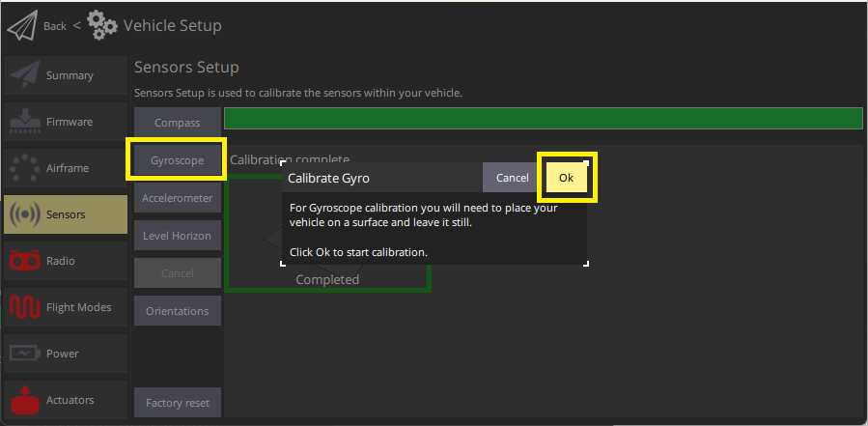Open Radio using the red controller icon
Viewport: 868px width, 426px height.
(24, 261)
